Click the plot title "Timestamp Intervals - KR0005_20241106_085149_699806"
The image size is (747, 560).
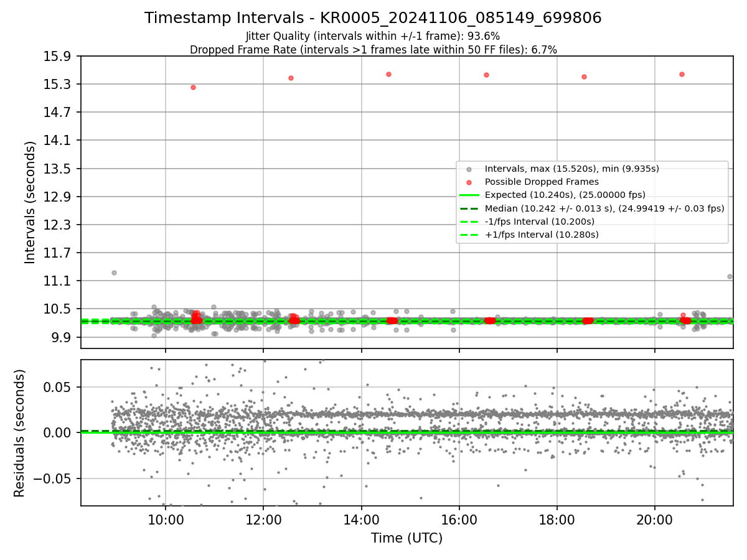point(373,18)
